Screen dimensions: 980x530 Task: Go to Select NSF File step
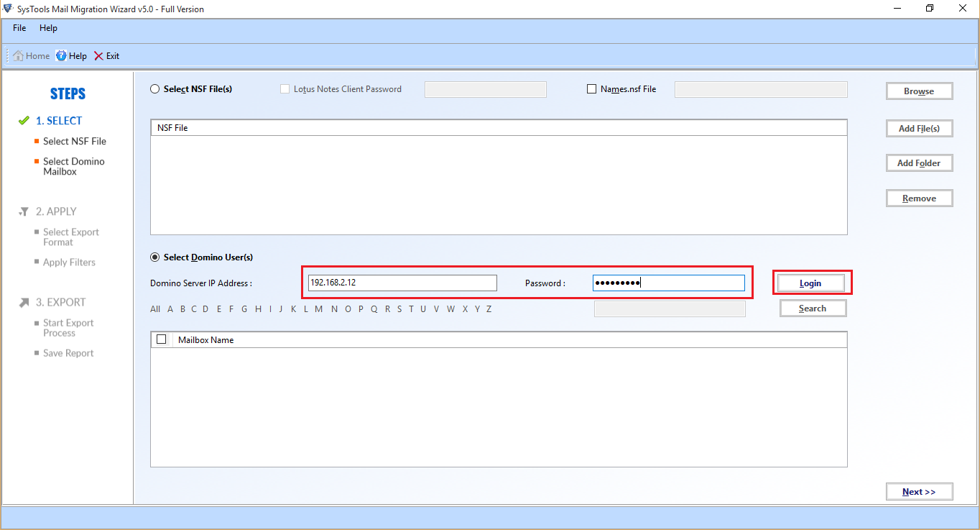(75, 142)
